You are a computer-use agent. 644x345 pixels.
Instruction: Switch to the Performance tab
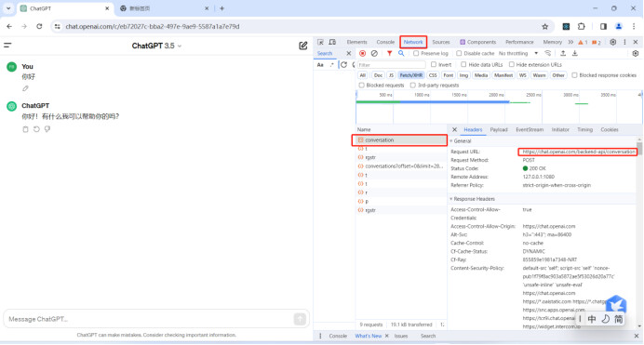point(519,42)
